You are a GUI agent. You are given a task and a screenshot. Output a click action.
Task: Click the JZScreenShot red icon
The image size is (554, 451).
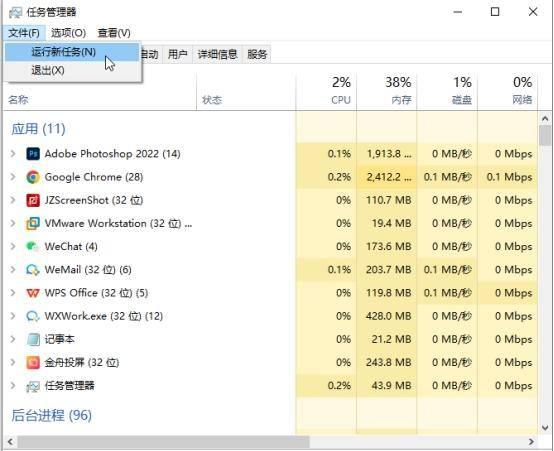33,200
